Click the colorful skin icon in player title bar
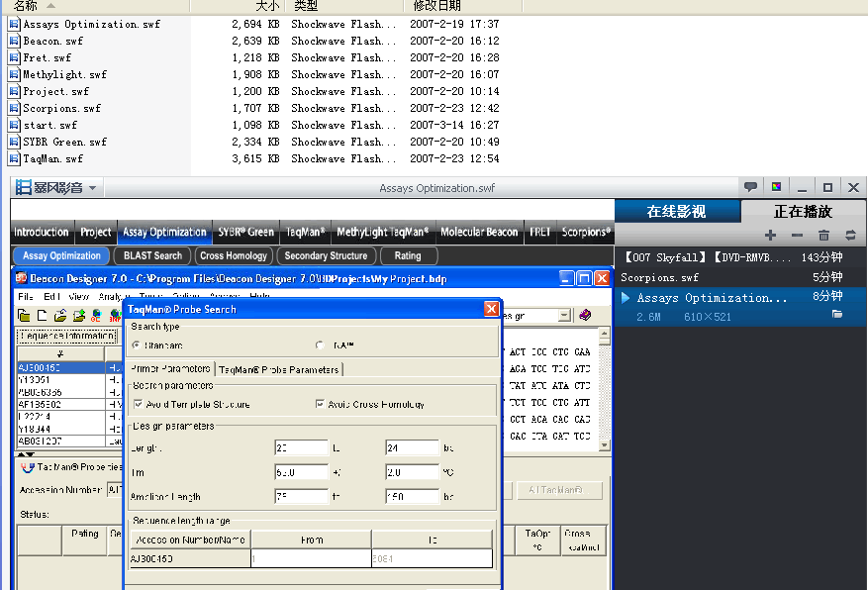The width and height of the screenshot is (868, 590). [x=776, y=187]
